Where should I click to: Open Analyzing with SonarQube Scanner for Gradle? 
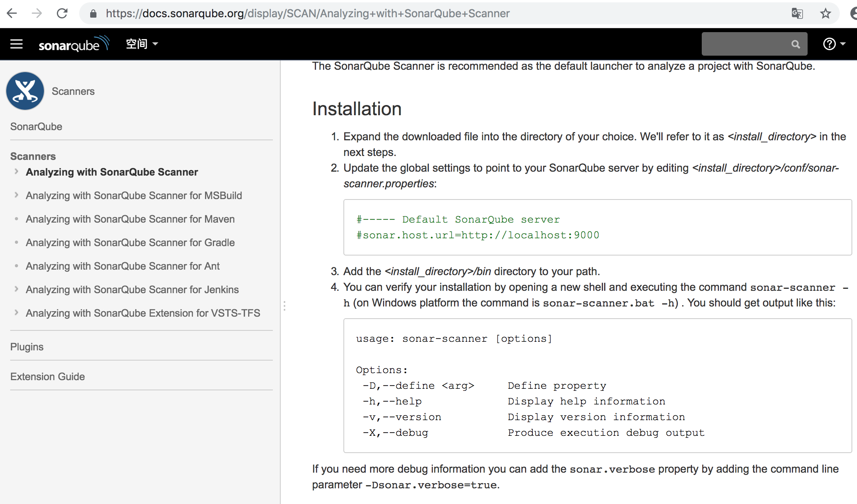(x=130, y=243)
